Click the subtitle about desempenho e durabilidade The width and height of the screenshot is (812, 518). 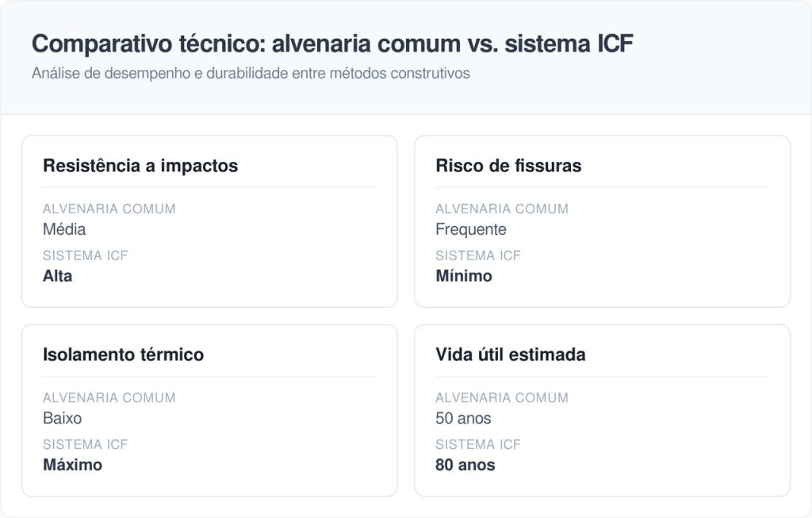point(251,74)
